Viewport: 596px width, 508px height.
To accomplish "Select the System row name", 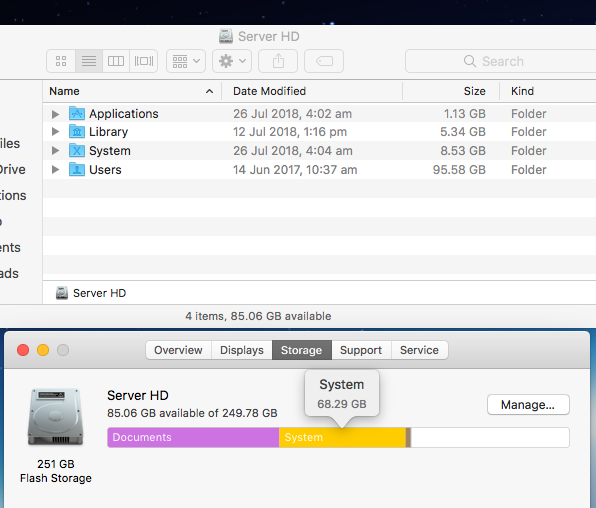I will click(x=109, y=151).
